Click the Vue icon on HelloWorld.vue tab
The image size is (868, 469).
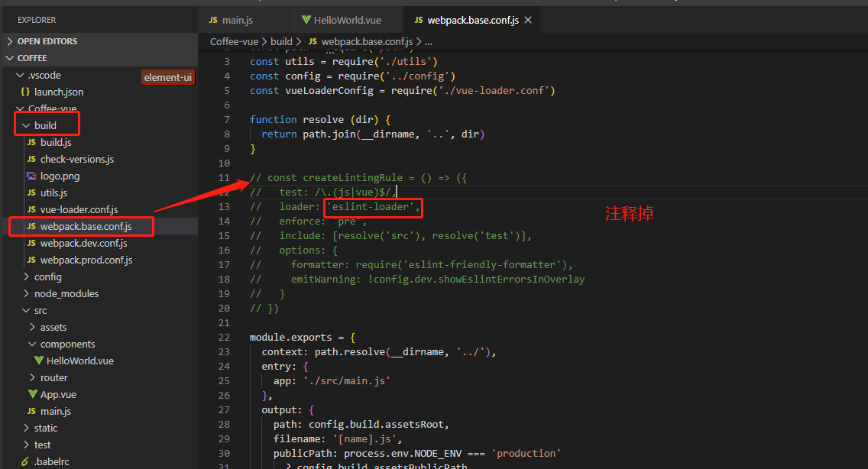pos(306,20)
